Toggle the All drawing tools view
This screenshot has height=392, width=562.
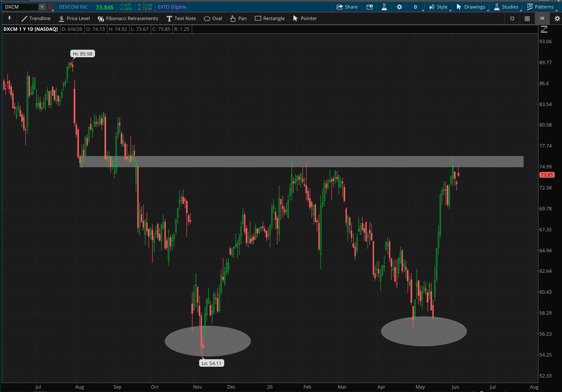click(x=542, y=18)
